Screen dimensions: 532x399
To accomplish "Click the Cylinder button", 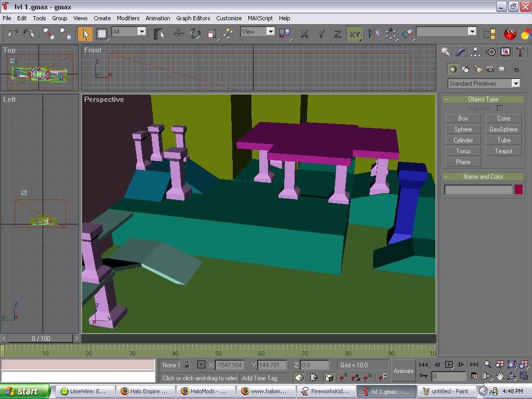I will 463,140.
